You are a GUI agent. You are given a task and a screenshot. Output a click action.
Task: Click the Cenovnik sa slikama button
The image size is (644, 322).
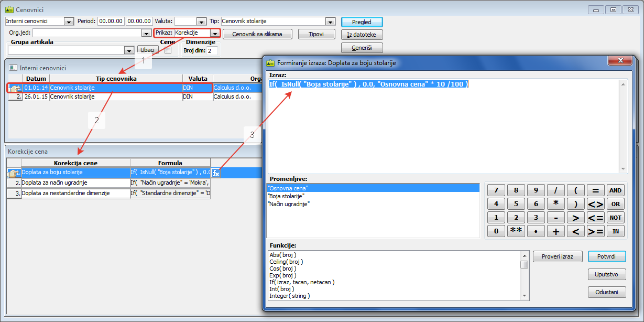click(x=257, y=34)
